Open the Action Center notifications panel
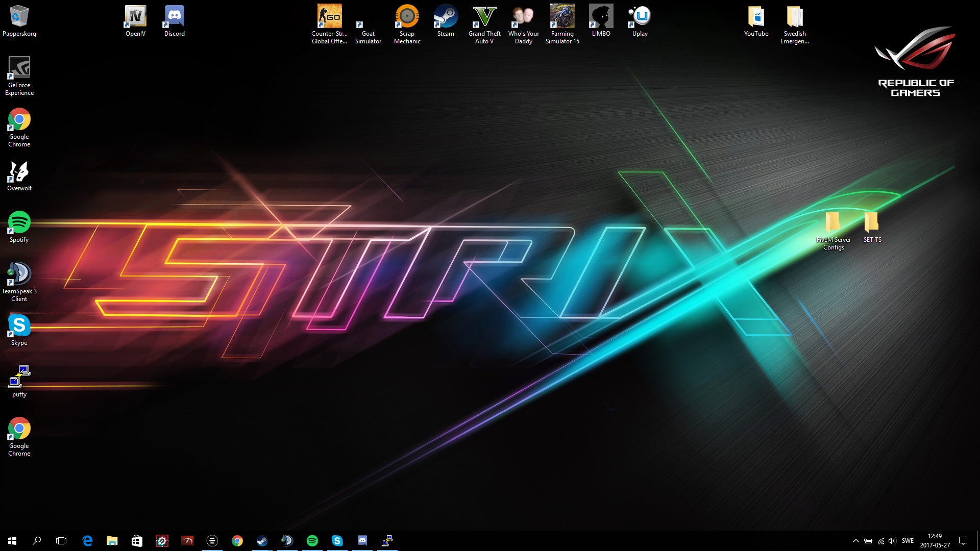The height and width of the screenshot is (551, 980). click(963, 541)
